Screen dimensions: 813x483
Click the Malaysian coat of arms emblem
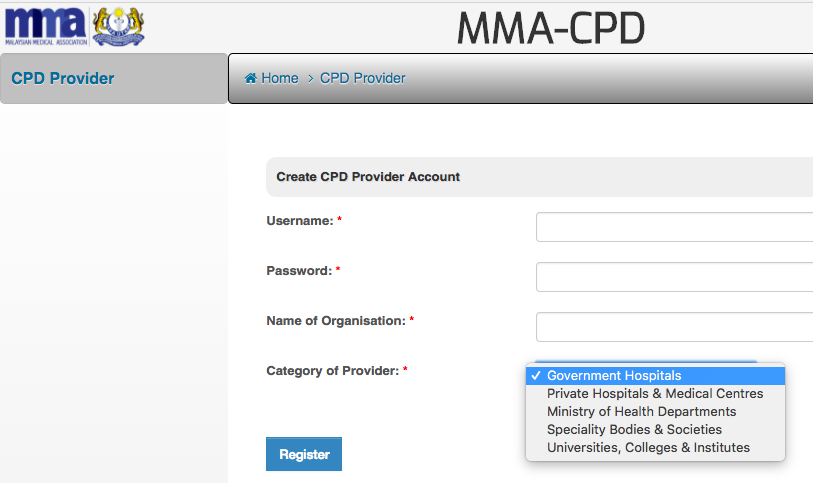click(x=118, y=27)
